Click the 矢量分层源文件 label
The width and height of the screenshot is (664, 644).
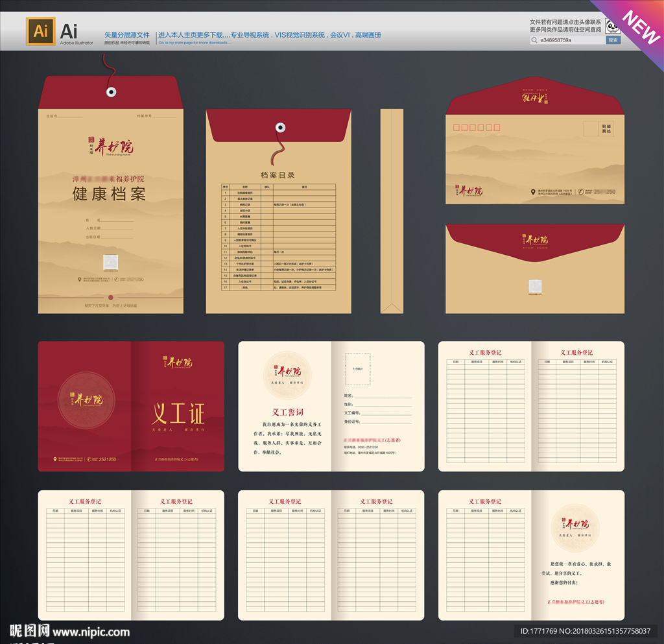(127, 35)
